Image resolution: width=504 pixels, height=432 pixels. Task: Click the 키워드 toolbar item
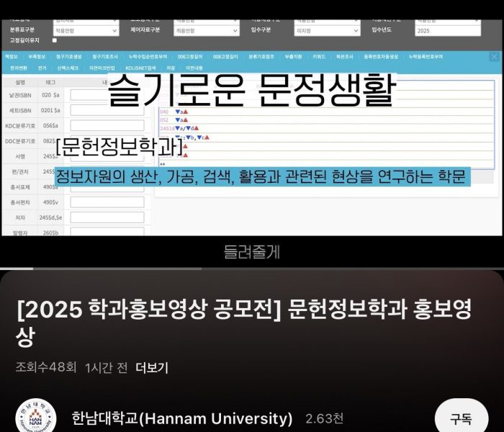[319, 57]
